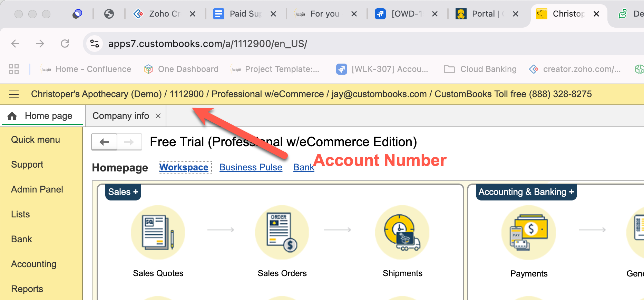Click the Sales Orders label
The height and width of the screenshot is (300, 644).
pyautogui.click(x=282, y=273)
